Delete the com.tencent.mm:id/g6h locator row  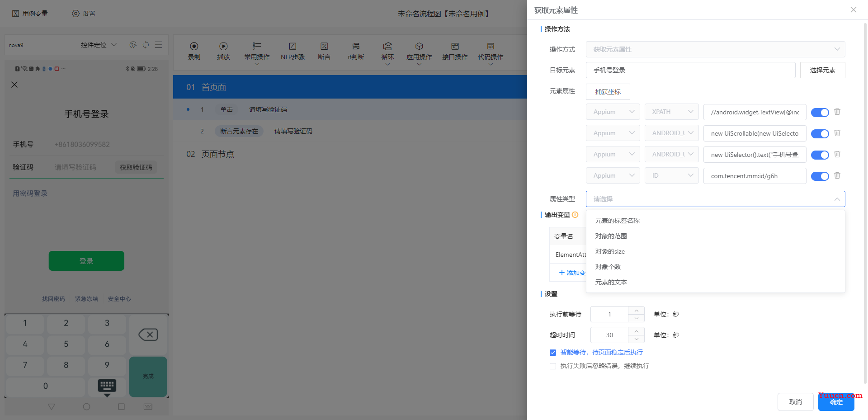click(837, 175)
